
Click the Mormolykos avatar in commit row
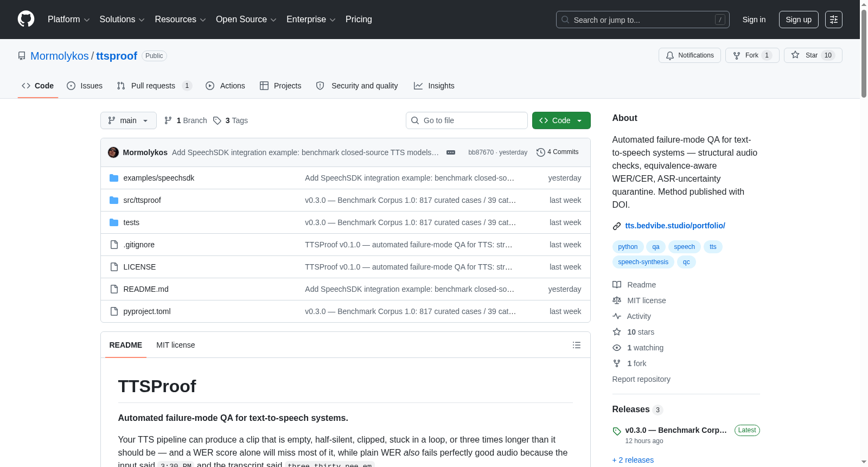[113, 152]
